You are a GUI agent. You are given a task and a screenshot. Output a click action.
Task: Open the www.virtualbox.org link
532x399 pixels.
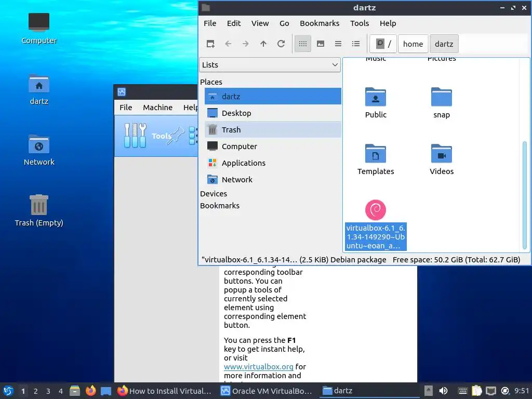(258, 367)
